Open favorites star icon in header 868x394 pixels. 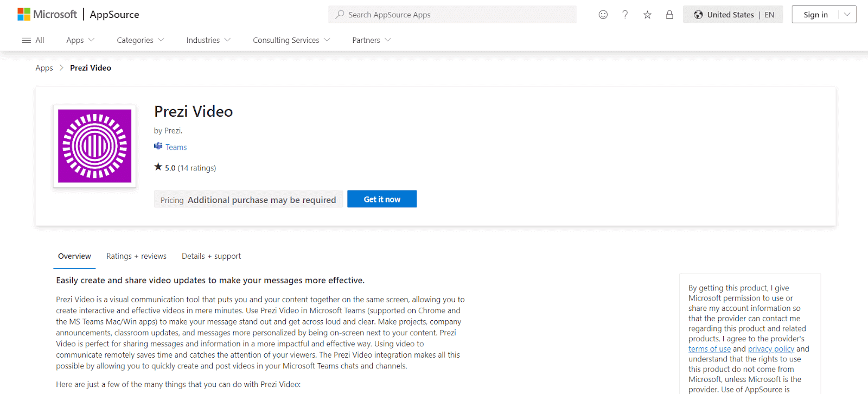click(647, 15)
